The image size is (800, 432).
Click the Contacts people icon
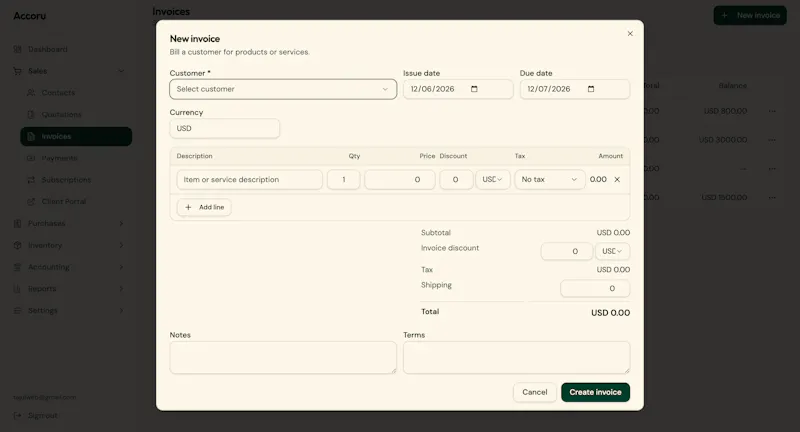click(31, 93)
